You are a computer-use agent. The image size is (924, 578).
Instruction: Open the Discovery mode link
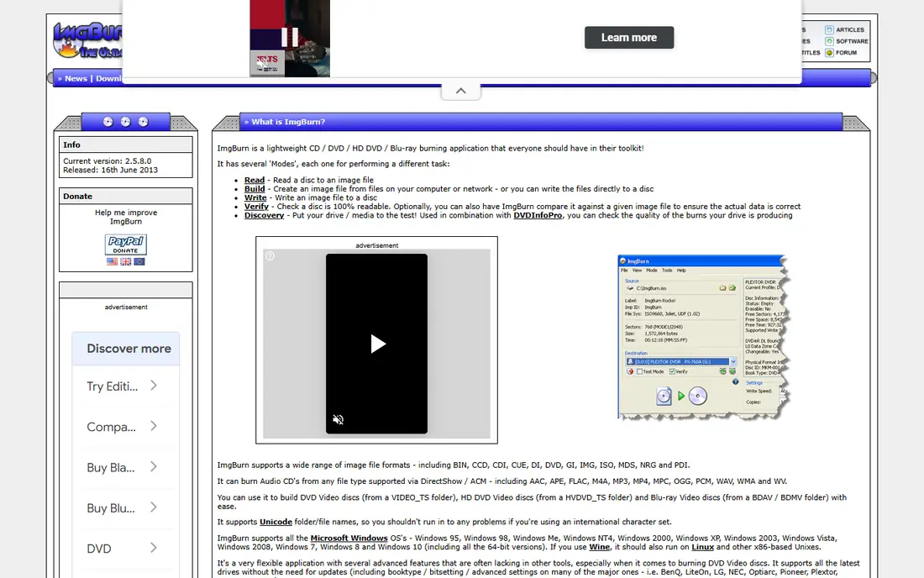point(264,216)
